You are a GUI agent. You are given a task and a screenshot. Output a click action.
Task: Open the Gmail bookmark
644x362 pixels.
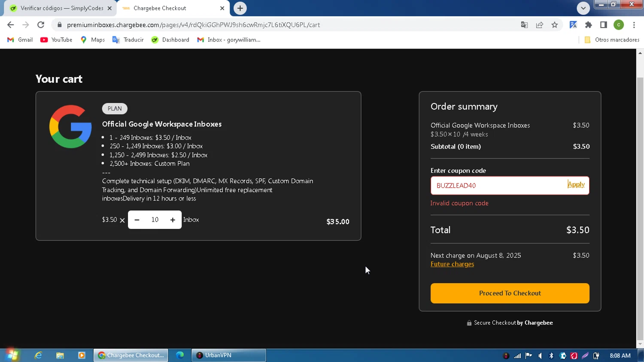(x=20, y=40)
